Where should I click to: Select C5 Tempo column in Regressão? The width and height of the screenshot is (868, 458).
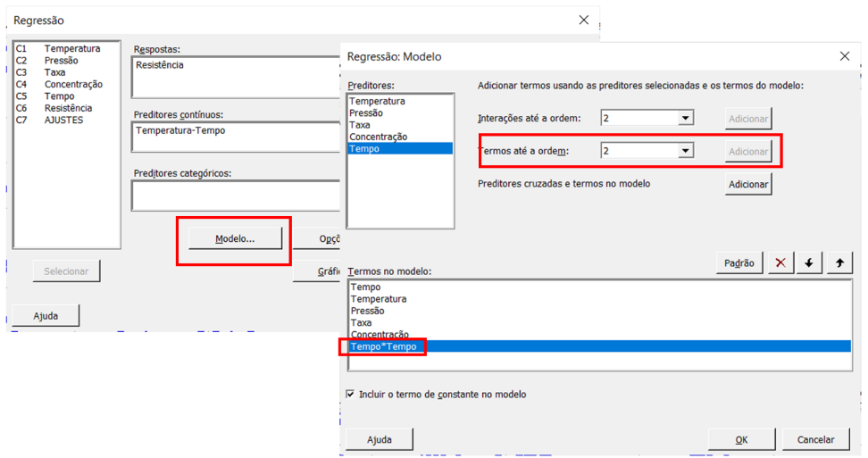pos(66,96)
